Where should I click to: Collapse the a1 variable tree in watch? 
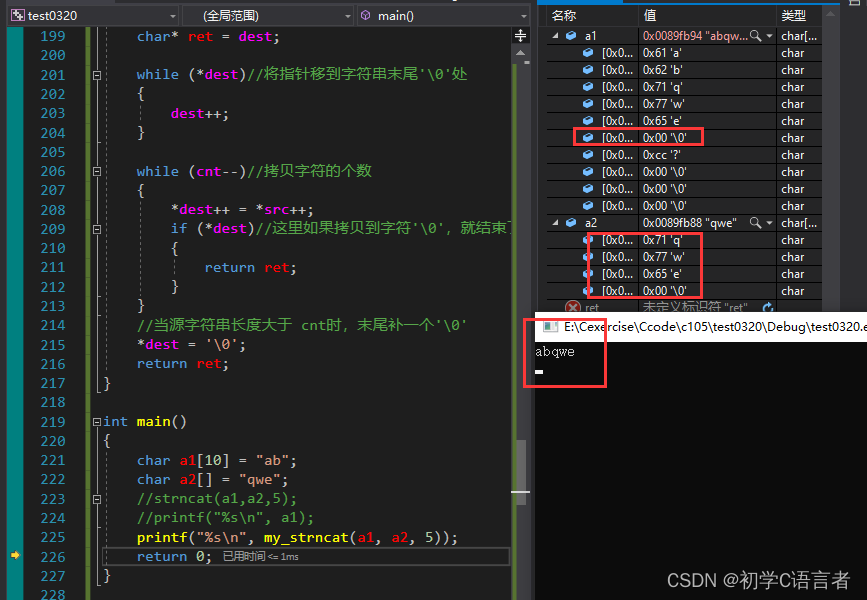pos(556,35)
